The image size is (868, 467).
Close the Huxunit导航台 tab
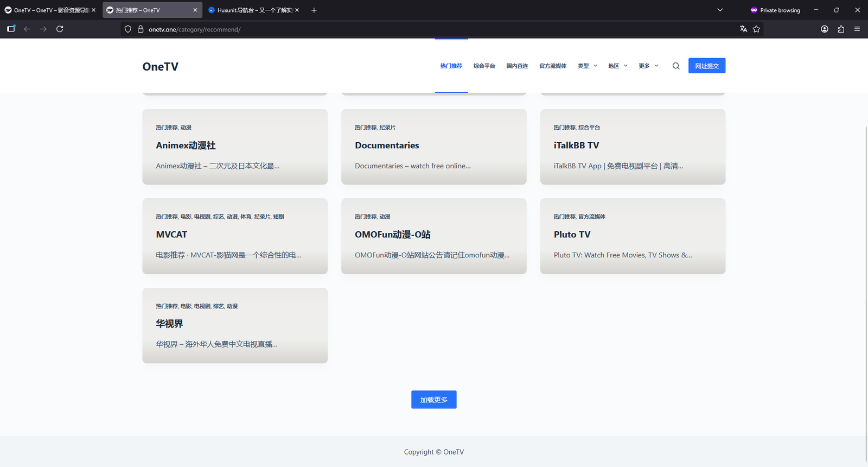297,10
